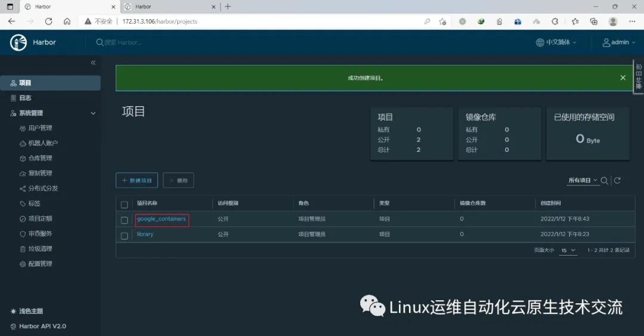
Task: Check the library row checkbox
Action: (x=125, y=235)
